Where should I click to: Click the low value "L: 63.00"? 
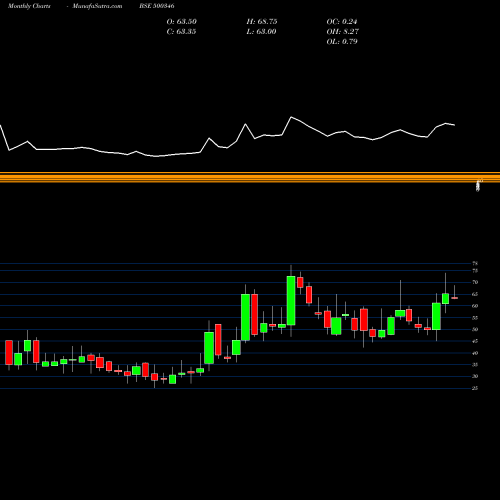pos(261,32)
